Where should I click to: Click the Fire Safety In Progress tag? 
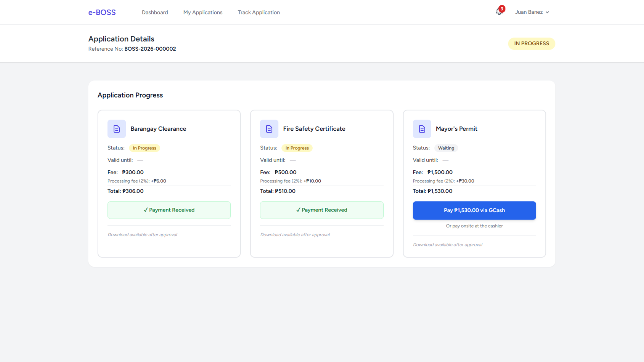[x=297, y=148]
